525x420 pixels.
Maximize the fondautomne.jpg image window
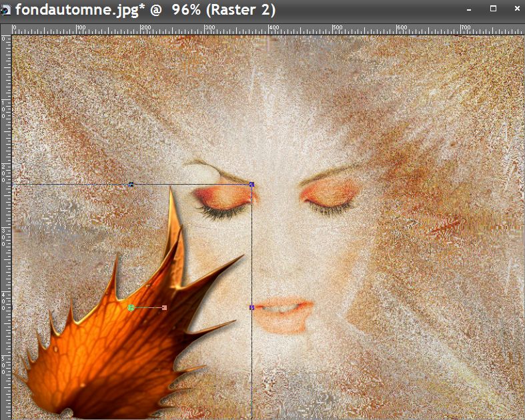tap(494, 9)
